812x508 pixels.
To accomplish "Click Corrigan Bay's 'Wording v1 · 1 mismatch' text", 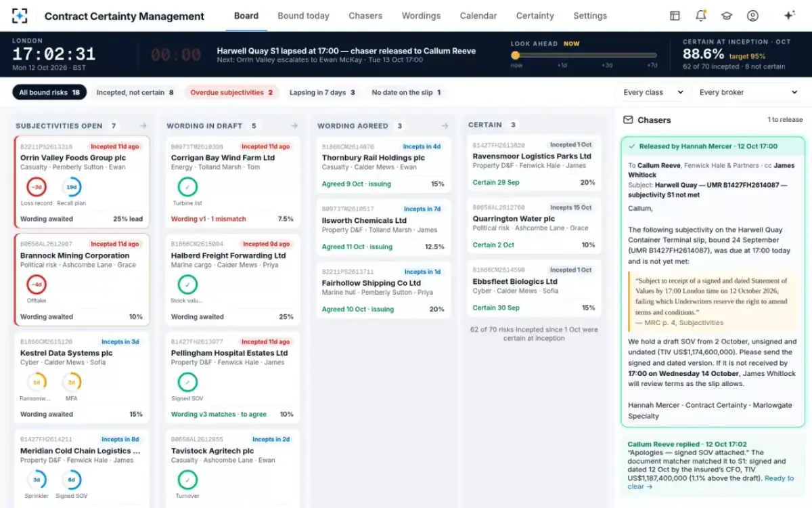I will tap(208, 219).
